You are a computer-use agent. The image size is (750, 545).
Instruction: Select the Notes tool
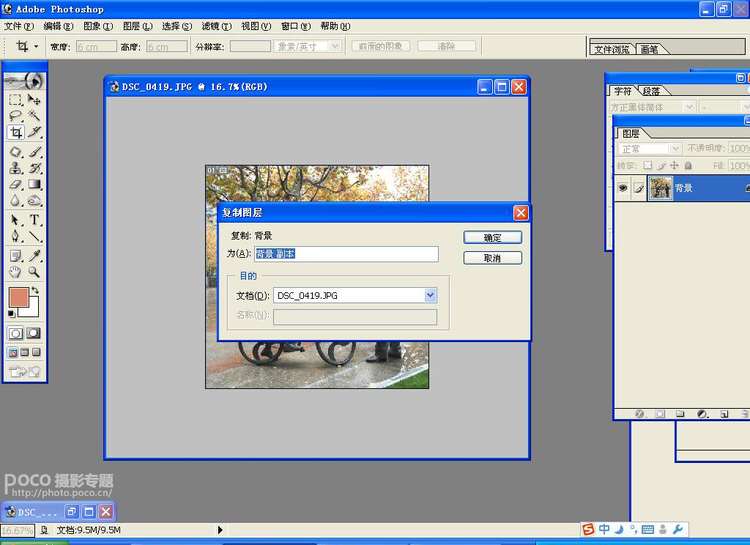click(x=15, y=256)
